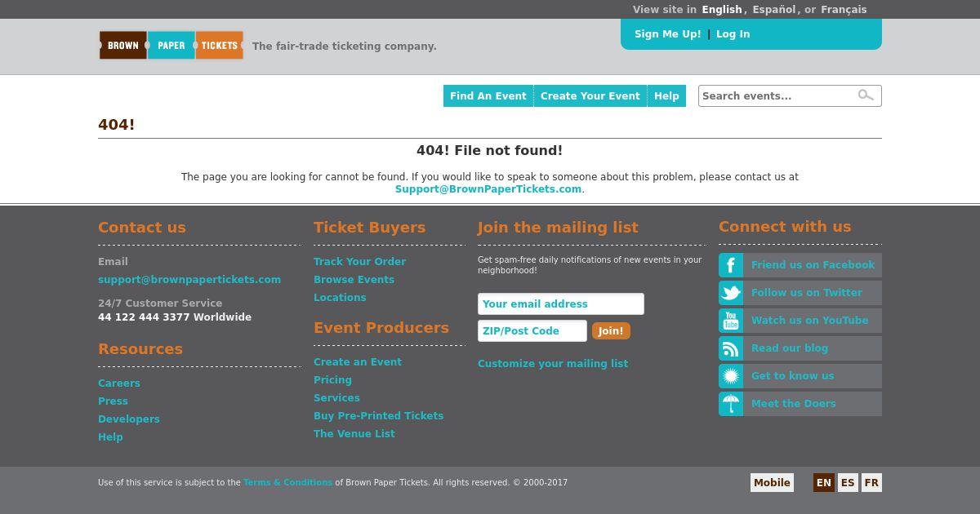Click the Facebook icon
Viewport: 980px width, 514px height.
coord(731,265)
